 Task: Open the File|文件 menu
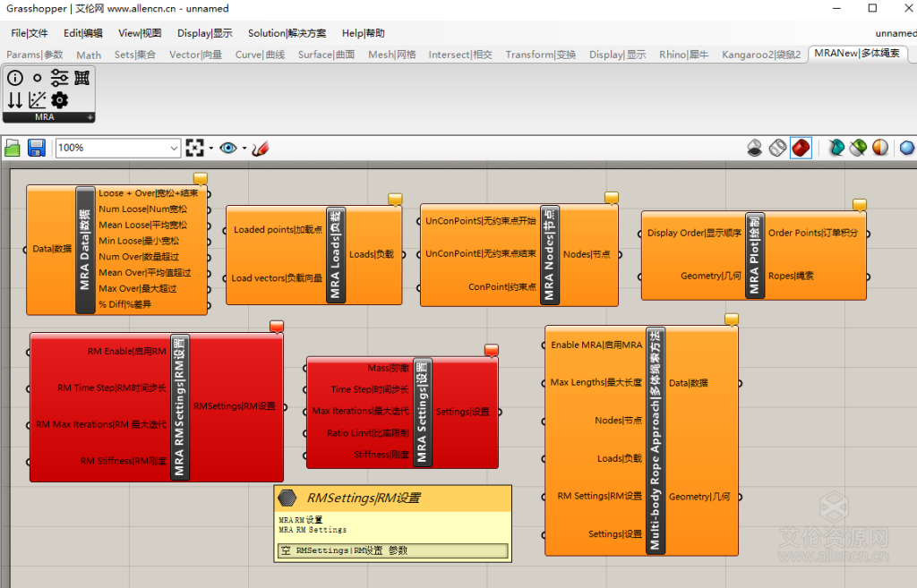pos(30,33)
